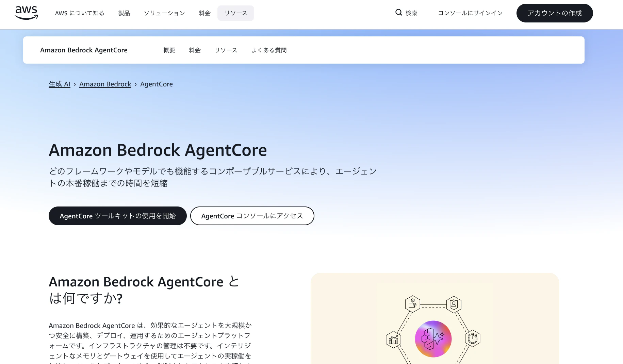Open the AWS について知る menu
623x364 pixels.
(x=80, y=13)
